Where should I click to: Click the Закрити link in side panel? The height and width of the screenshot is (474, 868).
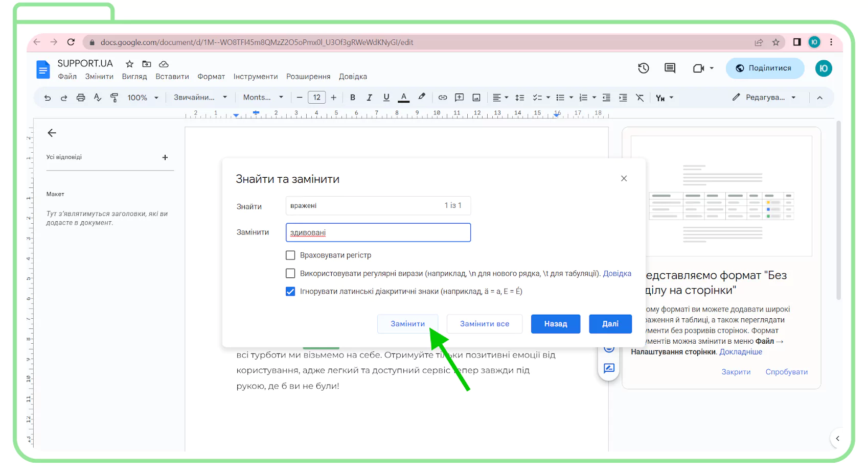(x=736, y=372)
